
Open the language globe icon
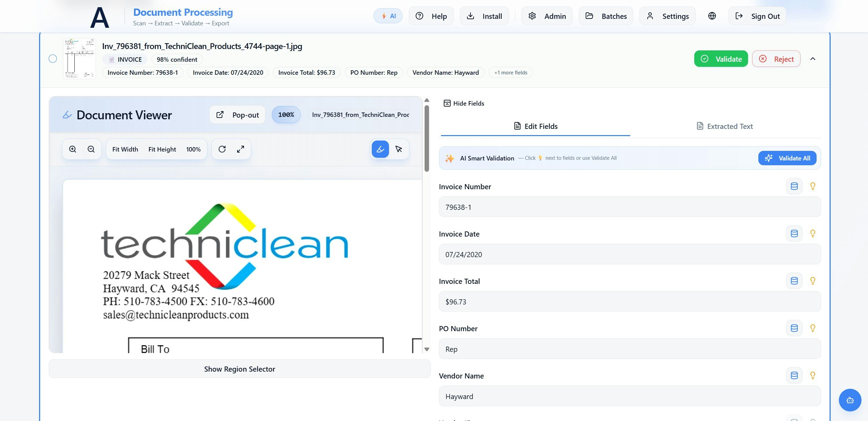tap(712, 16)
